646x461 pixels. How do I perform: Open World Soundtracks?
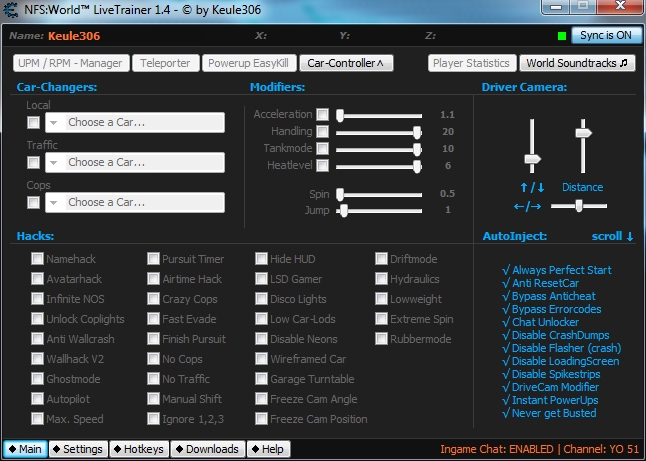point(577,63)
